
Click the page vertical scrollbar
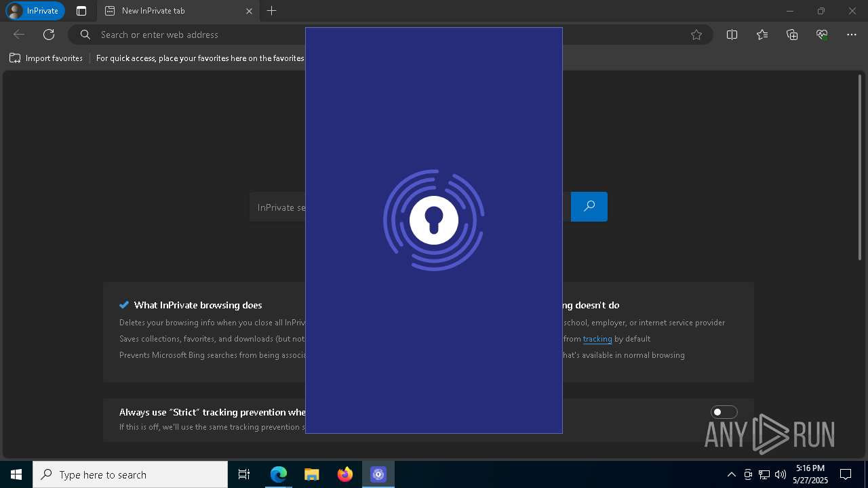(x=861, y=166)
